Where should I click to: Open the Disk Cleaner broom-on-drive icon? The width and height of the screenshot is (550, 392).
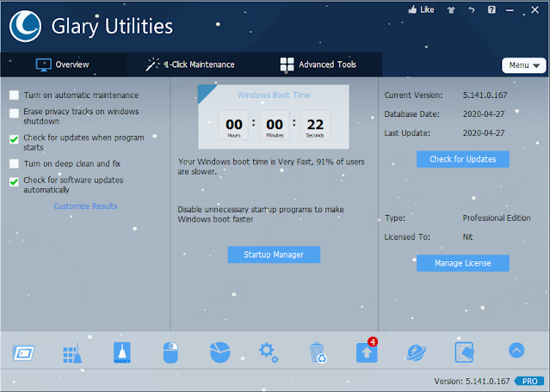(x=122, y=352)
